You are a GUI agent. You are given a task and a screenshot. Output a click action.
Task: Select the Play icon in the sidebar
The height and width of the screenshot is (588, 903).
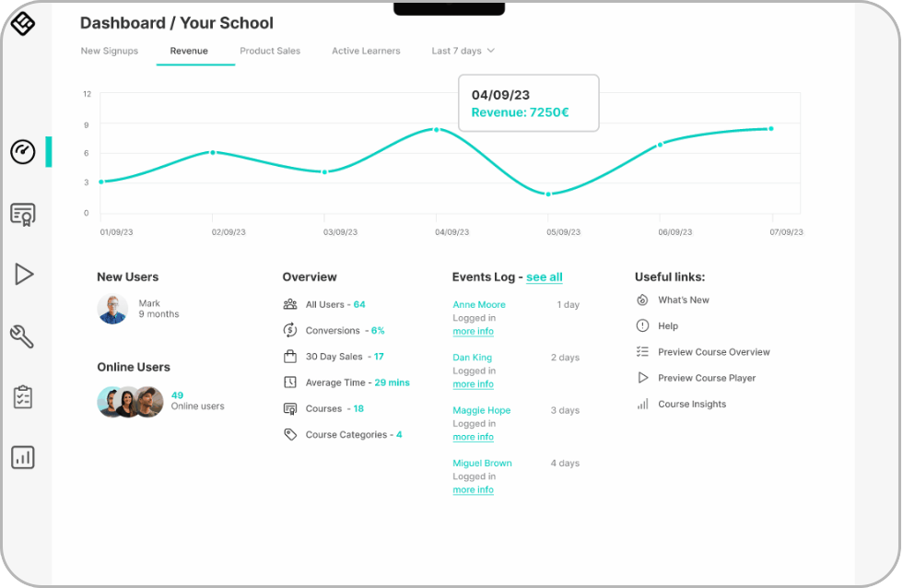tap(23, 274)
